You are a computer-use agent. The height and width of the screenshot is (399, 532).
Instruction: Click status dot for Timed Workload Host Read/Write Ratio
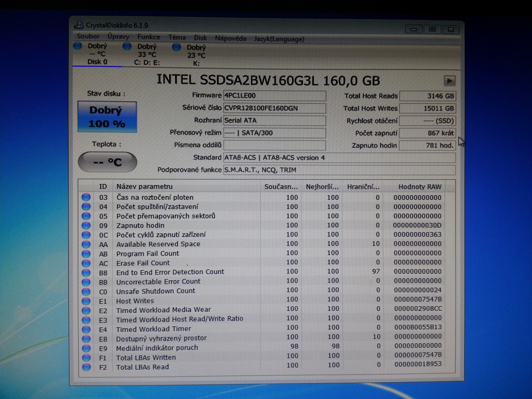pos(86,320)
